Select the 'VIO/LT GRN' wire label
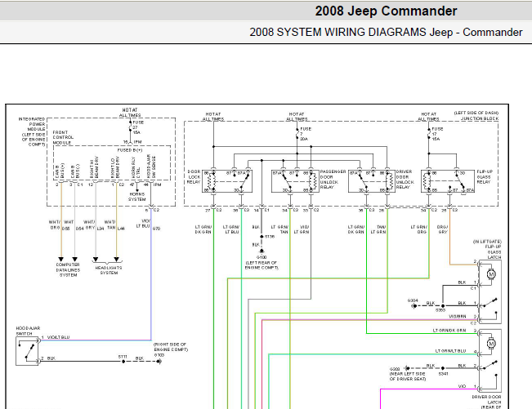Viewport: 532px width, 409px height. click(x=302, y=229)
